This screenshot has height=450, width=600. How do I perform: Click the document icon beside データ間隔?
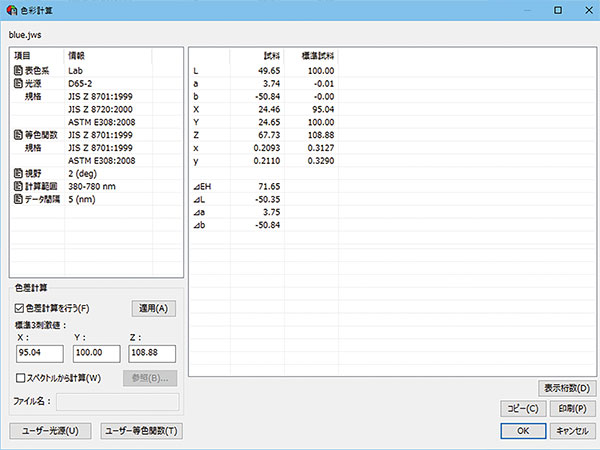coord(18,199)
